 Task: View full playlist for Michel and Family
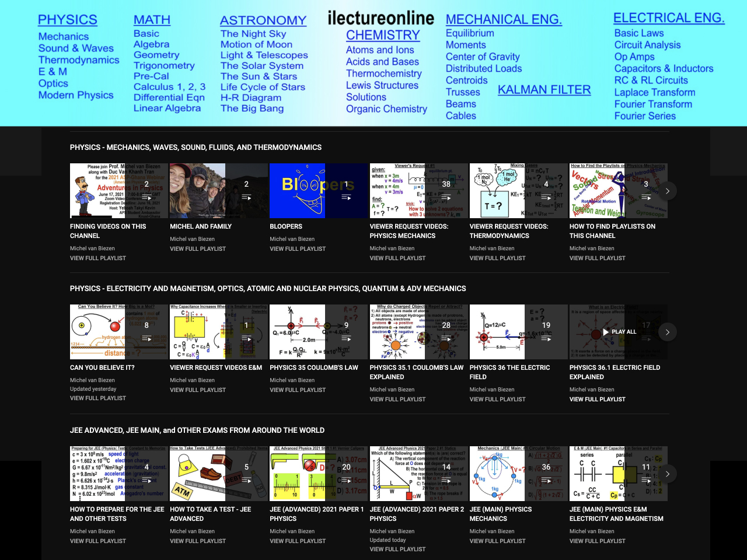click(198, 249)
